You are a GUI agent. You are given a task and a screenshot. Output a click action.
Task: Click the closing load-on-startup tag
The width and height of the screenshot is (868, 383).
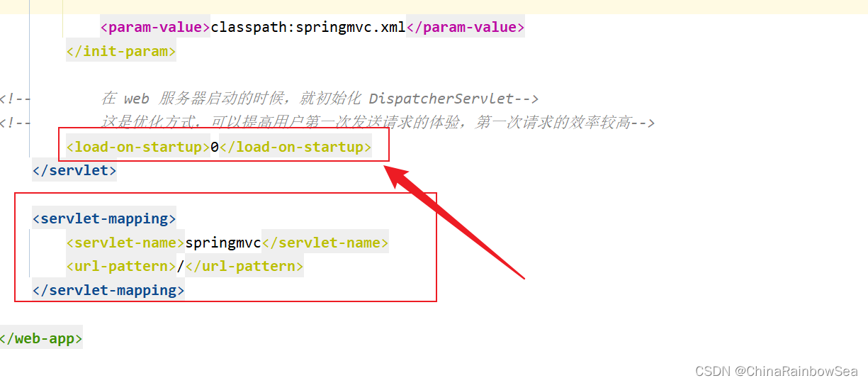pyautogui.click(x=295, y=148)
